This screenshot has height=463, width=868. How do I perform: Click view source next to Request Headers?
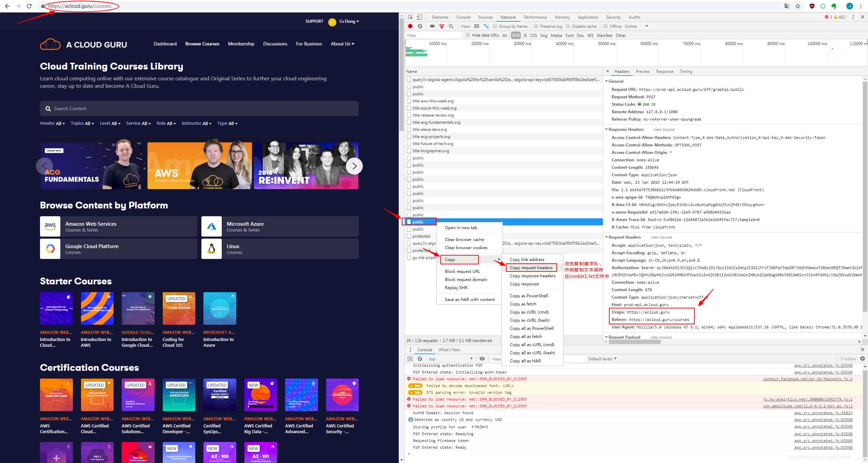[661, 237]
